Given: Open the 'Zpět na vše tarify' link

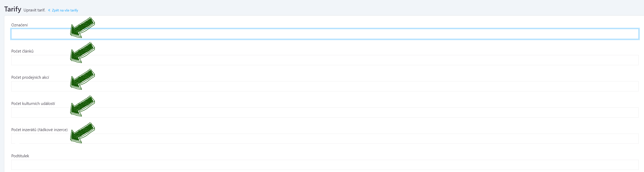Looking at the screenshot, I should click(x=65, y=10).
